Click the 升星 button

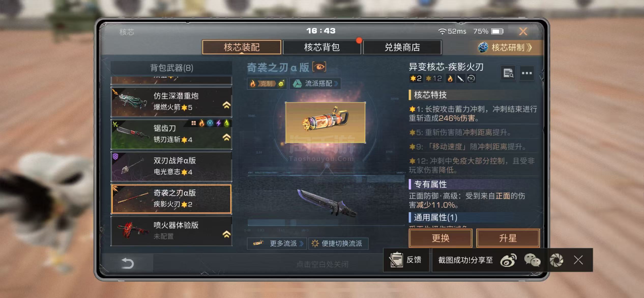tap(508, 238)
